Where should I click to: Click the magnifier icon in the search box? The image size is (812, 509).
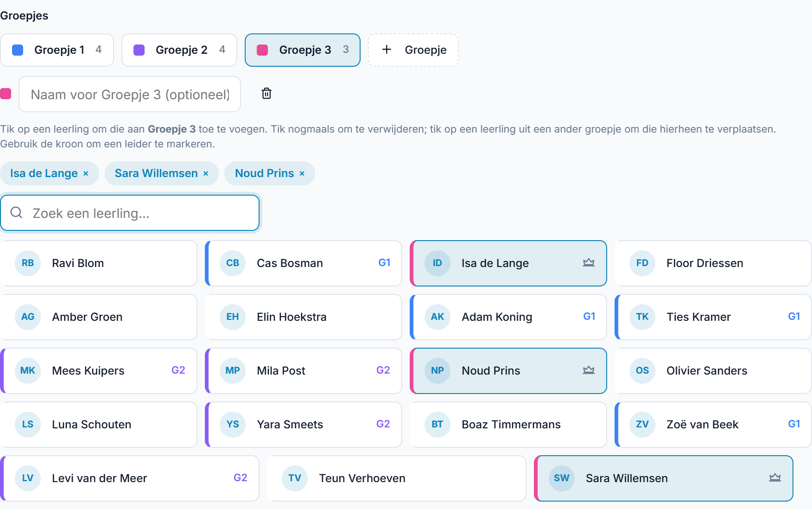click(x=16, y=213)
